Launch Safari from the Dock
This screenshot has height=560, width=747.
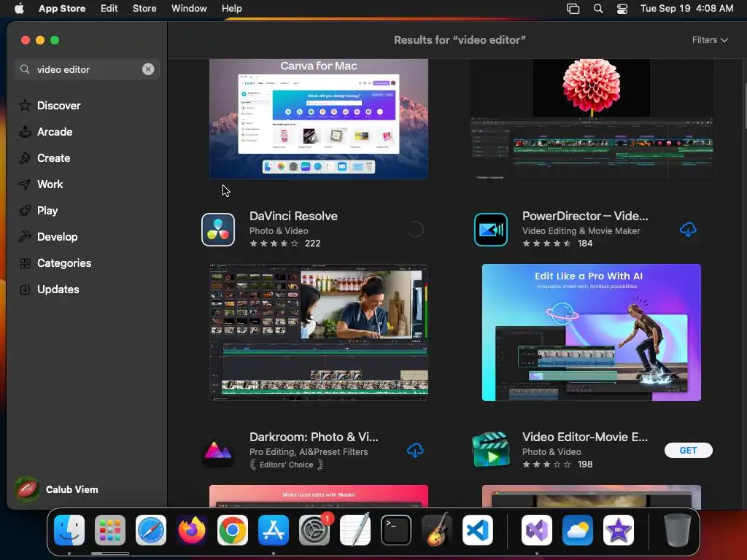pyautogui.click(x=151, y=530)
